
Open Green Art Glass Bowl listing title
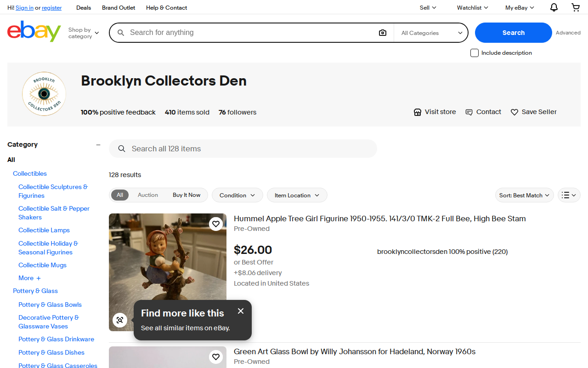pos(355,351)
